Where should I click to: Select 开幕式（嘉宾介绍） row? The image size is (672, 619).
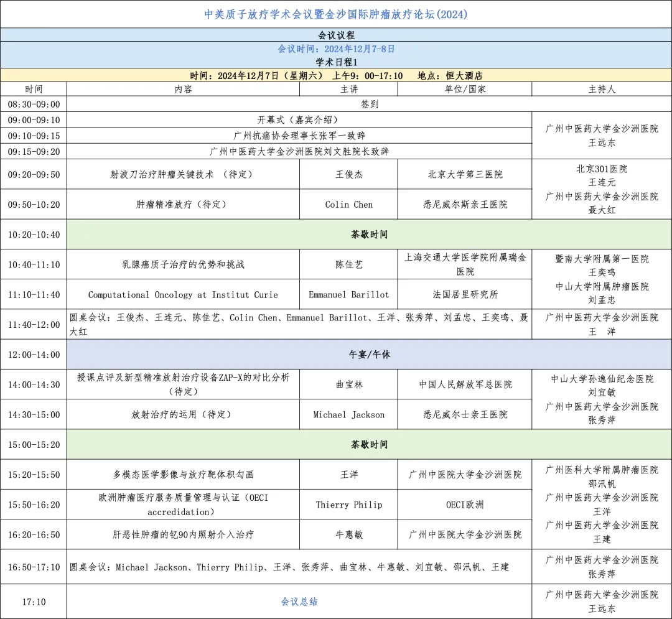[299, 120]
